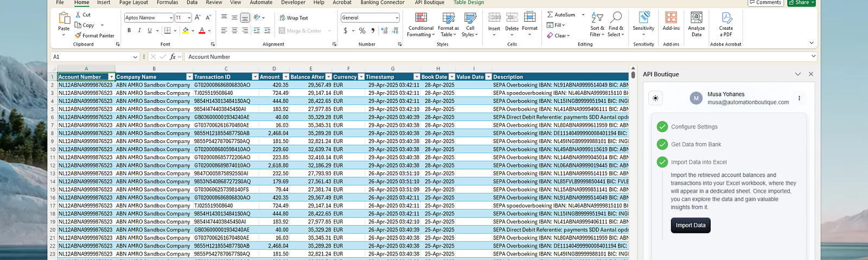The width and height of the screenshot is (868, 260).
Task: Collapse the API Boutique pane options chevron
Action: [797, 74]
